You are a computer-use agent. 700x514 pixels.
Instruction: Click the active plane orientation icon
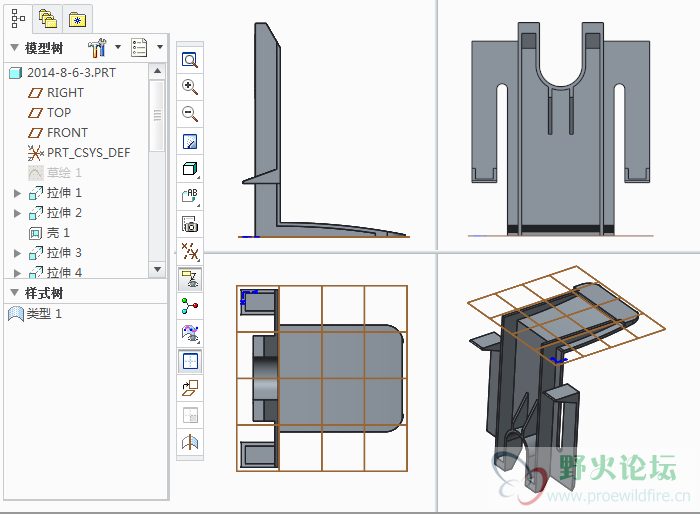[x=190, y=388]
